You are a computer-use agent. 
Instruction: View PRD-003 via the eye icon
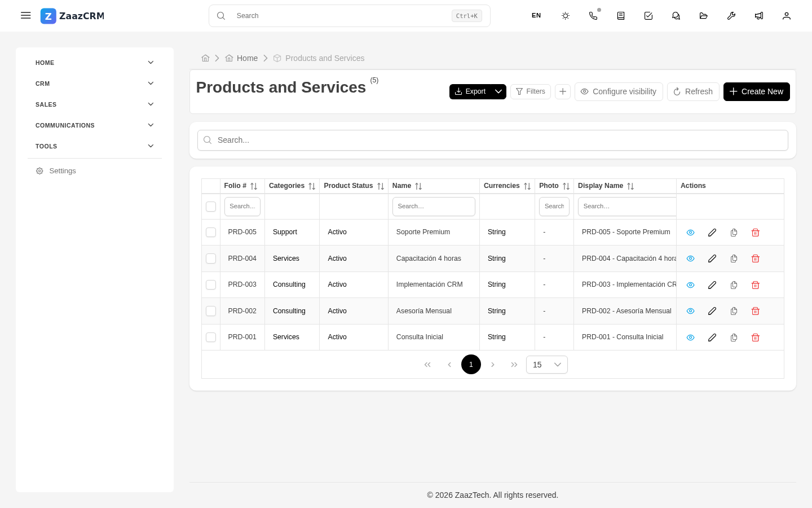[x=690, y=285]
